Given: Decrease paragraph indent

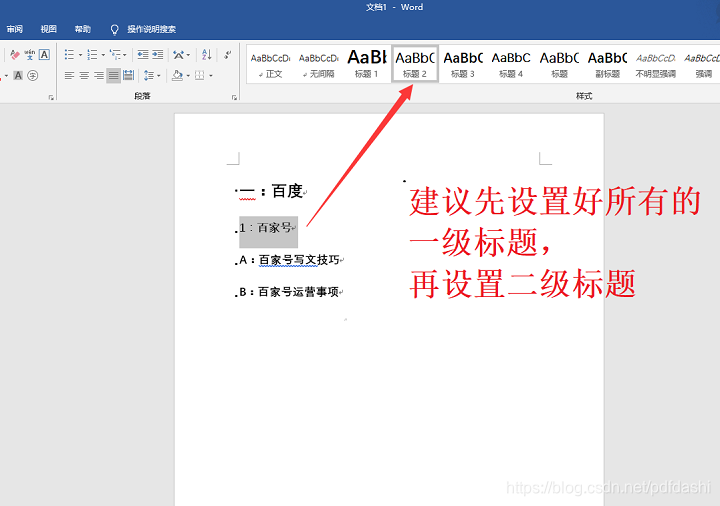Looking at the screenshot, I should (143, 55).
